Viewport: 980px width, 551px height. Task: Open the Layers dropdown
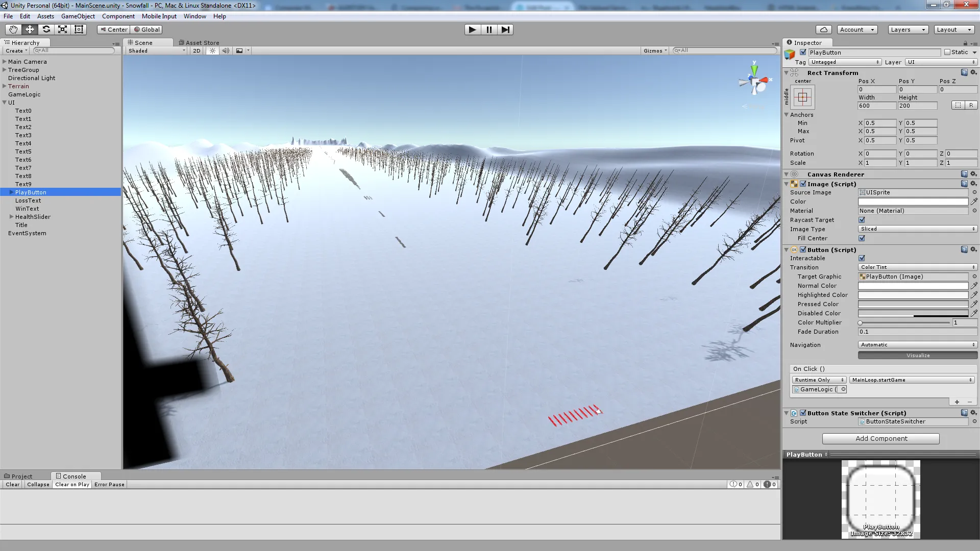click(x=908, y=30)
